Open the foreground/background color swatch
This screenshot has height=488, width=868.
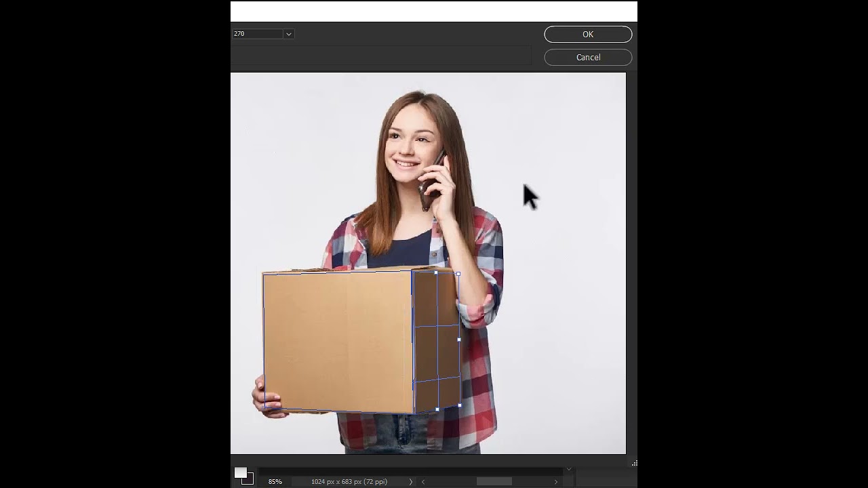243,475
